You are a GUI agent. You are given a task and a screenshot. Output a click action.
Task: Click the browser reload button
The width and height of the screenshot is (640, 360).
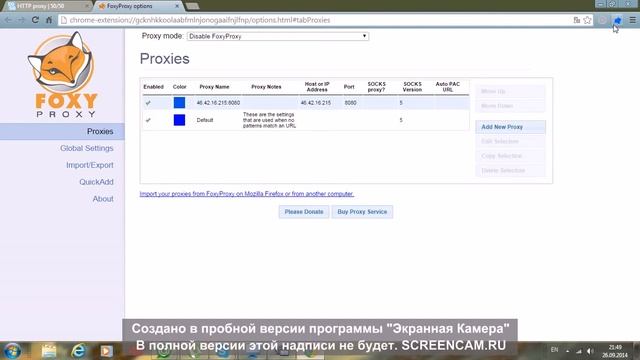tap(36, 20)
